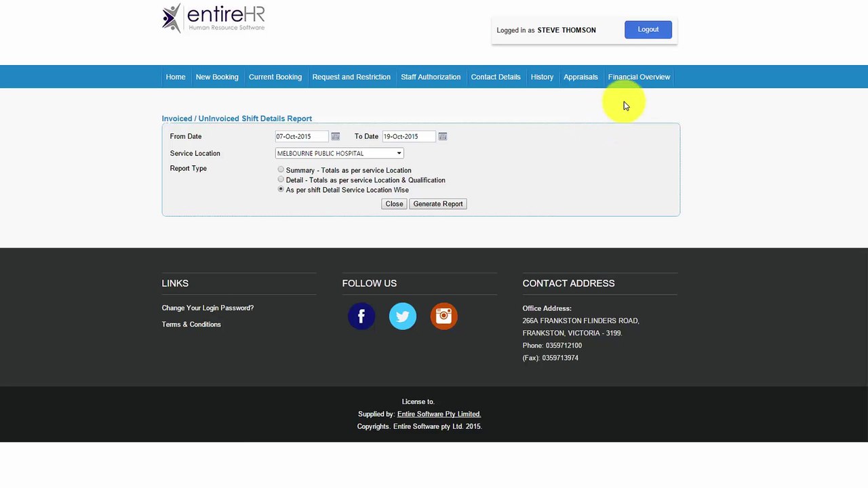Open the Financial Overview menu

click(x=639, y=77)
